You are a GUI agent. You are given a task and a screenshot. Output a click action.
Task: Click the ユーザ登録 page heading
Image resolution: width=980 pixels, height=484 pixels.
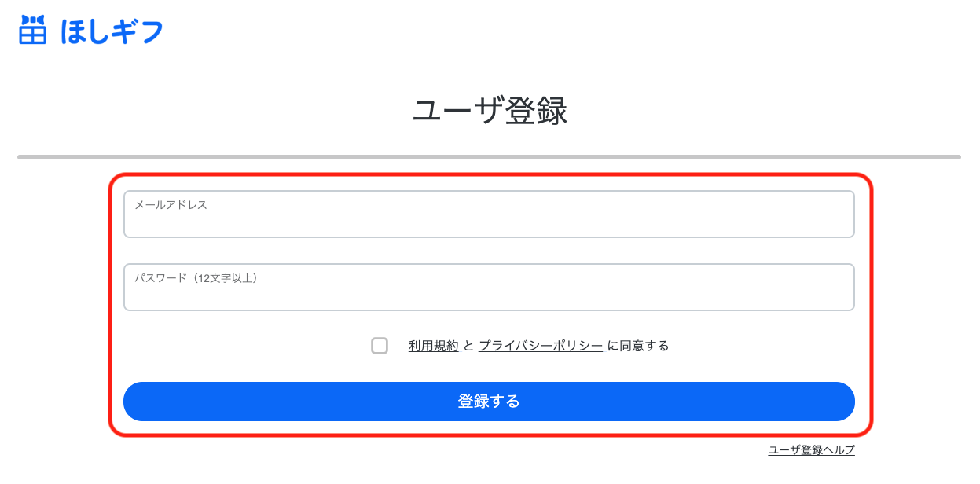(490, 111)
